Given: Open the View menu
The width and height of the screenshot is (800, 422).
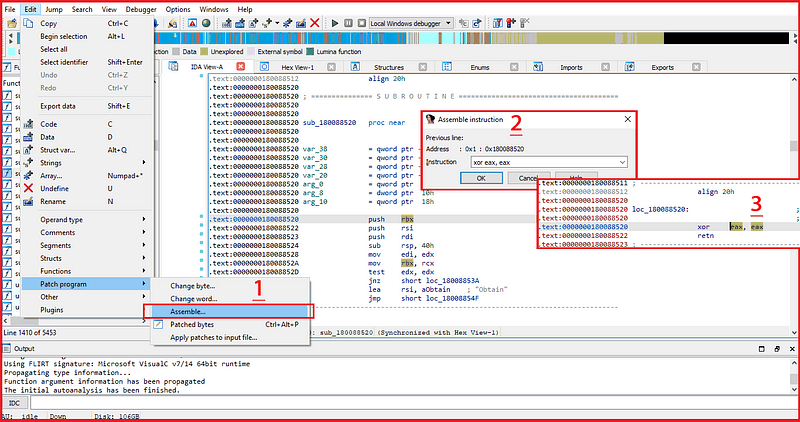Looking at the screenshot, I should point(109,9).
